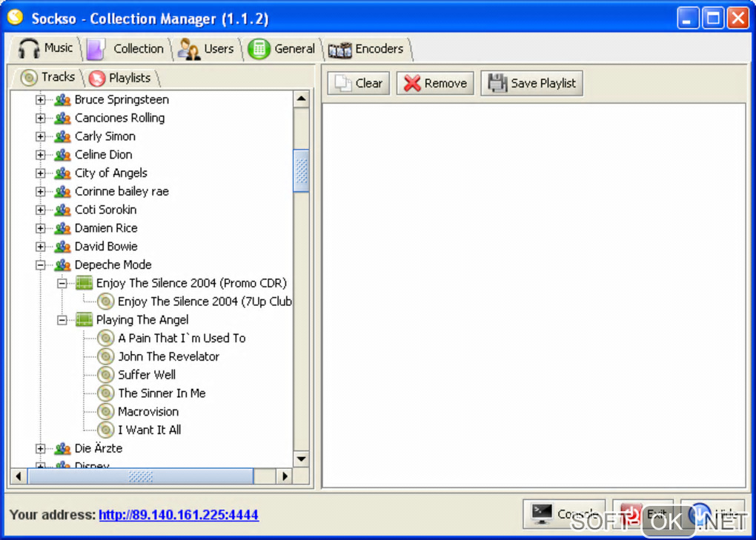Click the Celine Dion artist icon
The image size is (756, 540).
click(x=63, y=155)
